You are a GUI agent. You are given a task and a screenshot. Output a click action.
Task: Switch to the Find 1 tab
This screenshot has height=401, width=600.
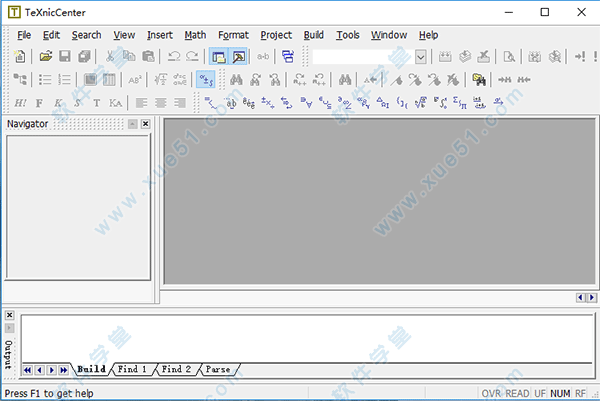click(x=132, y=370)
